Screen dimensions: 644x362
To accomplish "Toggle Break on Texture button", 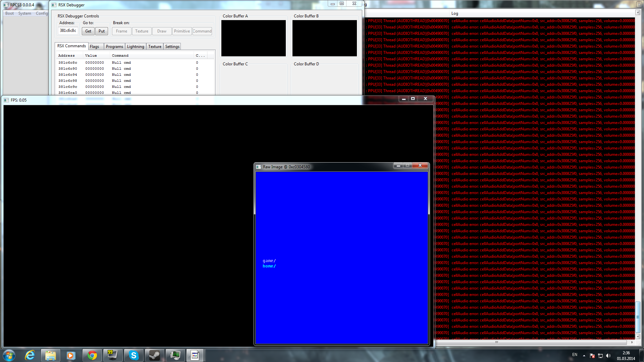I will tap(142, 31).
